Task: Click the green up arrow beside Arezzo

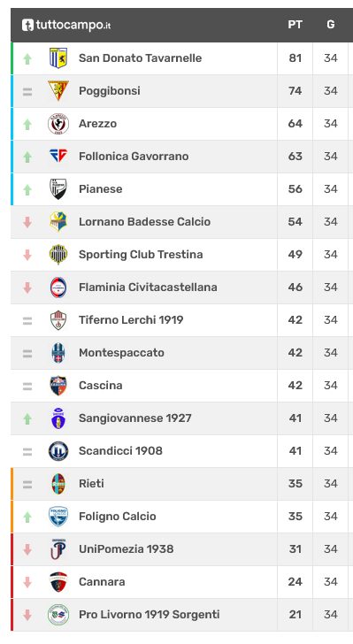Action: click(27, 124)
